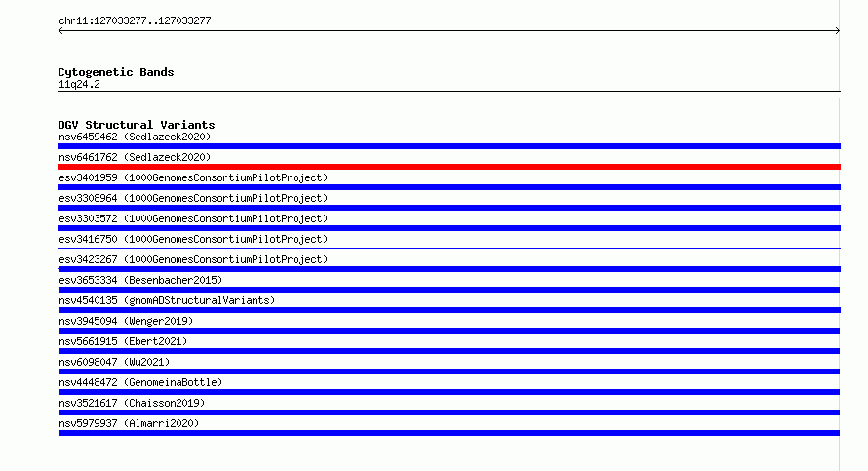Click the chr11:127033277..127033277 coordinate label
Screen dimensions: 868x471
point(135,20)
